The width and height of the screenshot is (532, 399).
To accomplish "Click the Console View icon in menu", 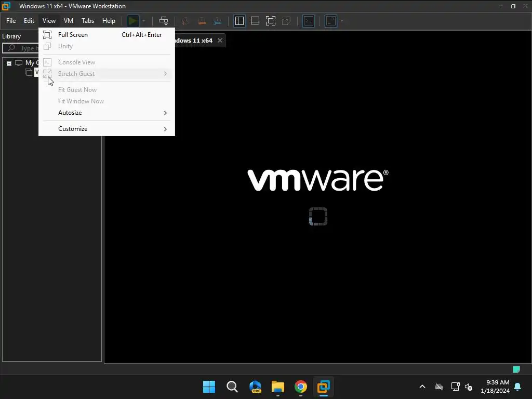I will [x=47, y=62].
